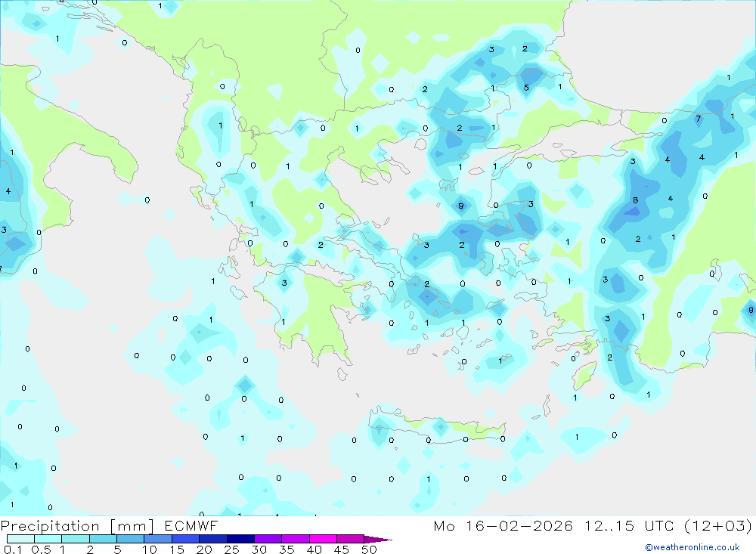Screen dimensions: 756x554
Task: Click the map value '5' over Bulgaria
Action: tap(526, 88)
